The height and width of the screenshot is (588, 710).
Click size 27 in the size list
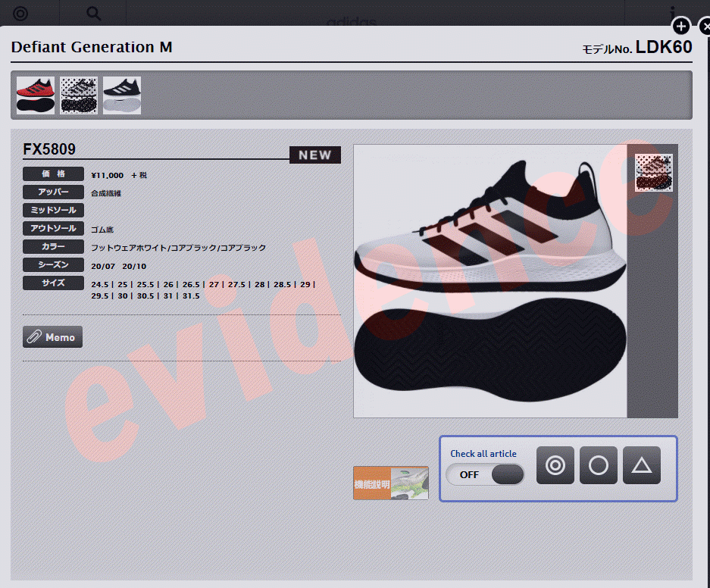(214, 284)
